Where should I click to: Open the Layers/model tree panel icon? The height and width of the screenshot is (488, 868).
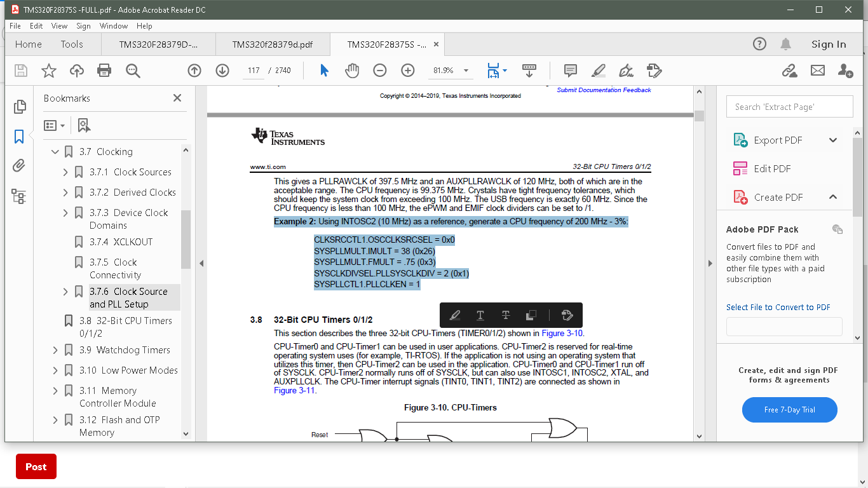(19, 196)
